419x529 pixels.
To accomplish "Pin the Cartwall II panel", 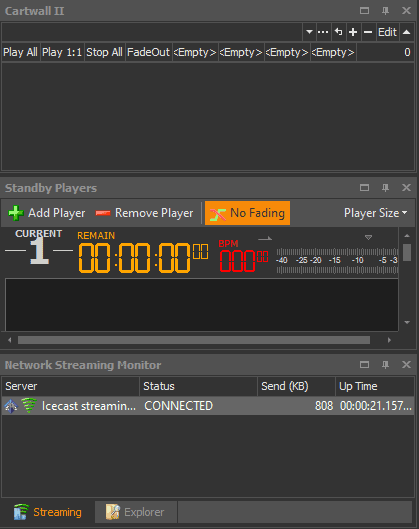I will (385, 11).
